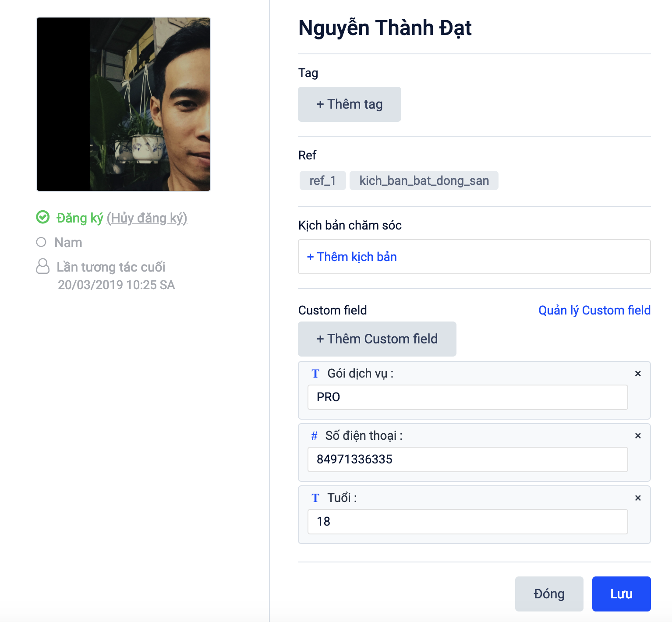Click the Gói dịch vụ input showing PRO
Viewport: 672px width, 622px height.
click(x=467, y=397)
